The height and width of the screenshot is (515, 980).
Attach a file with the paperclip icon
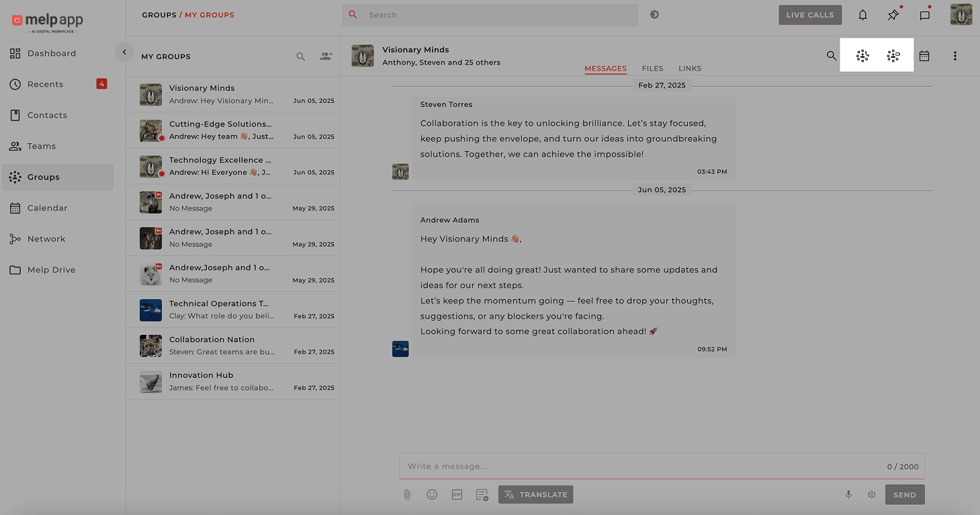point(406,494)
